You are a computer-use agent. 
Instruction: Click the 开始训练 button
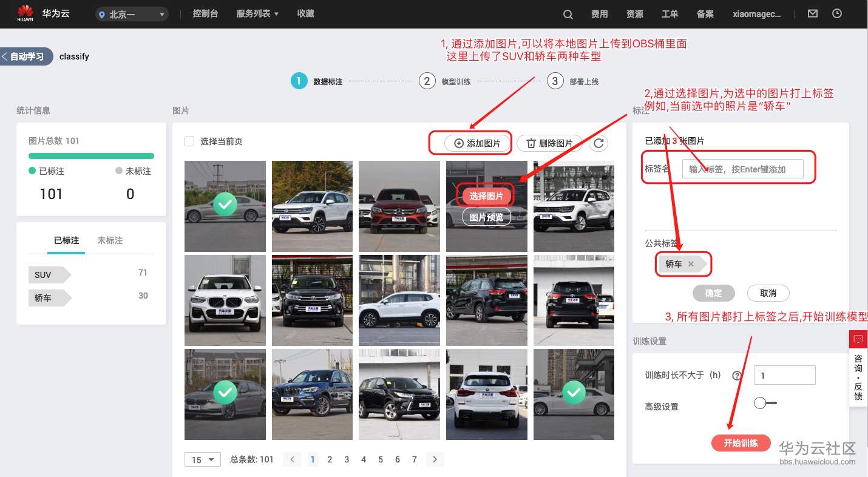click(x=741, y=443)
